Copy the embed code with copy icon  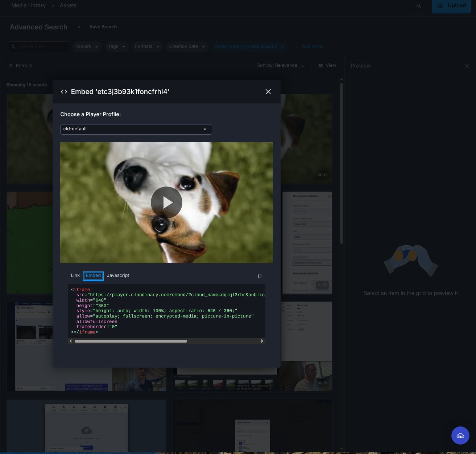(259, 276)
